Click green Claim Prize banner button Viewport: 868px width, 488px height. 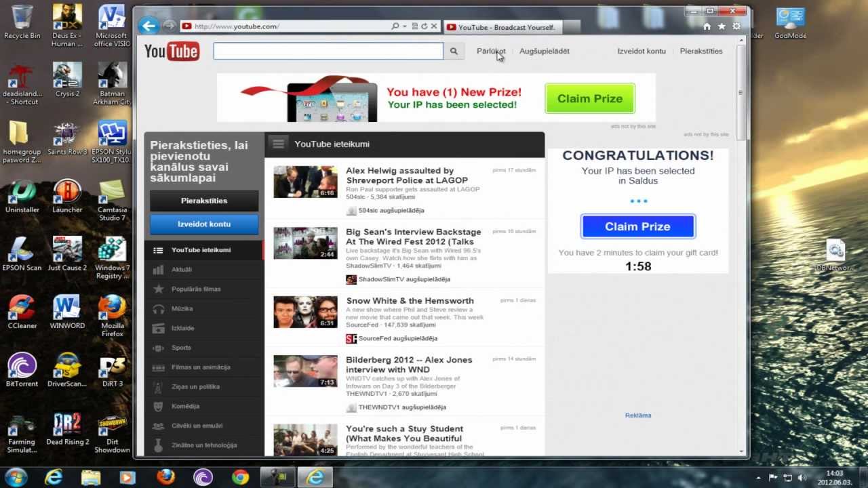pyautogui.click(x=590, y=98)
